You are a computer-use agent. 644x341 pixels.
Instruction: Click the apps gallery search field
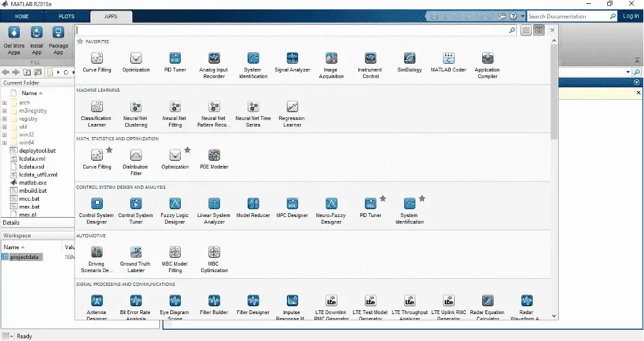pos(296,30)
